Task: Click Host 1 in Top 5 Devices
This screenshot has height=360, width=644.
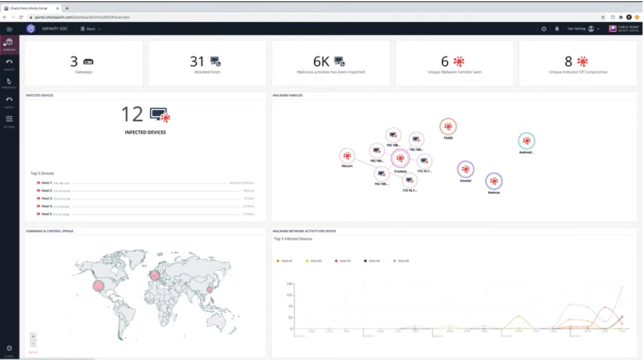Action: pyautogui.click(x=47, y=183)
